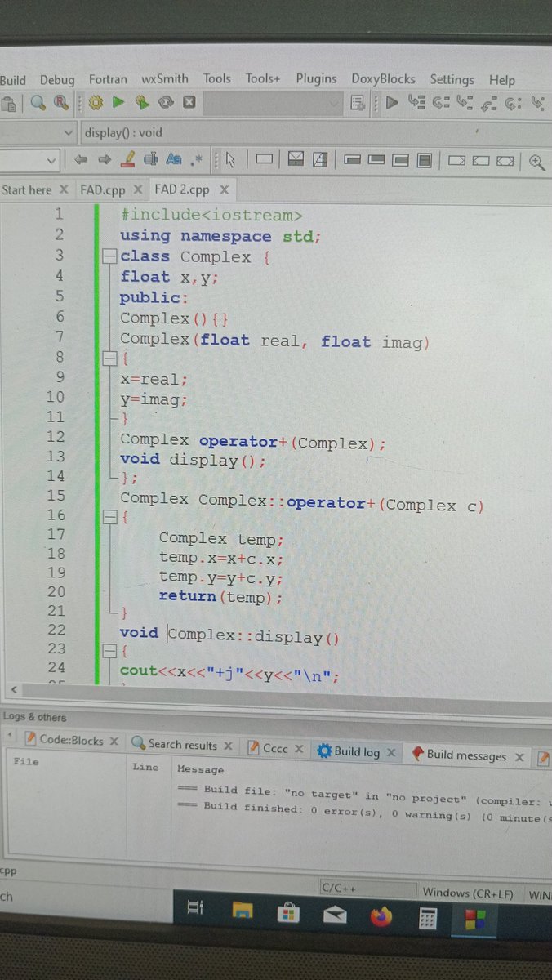
Task: Open the DoxyBlocks menu
Action: coord(383,79)
